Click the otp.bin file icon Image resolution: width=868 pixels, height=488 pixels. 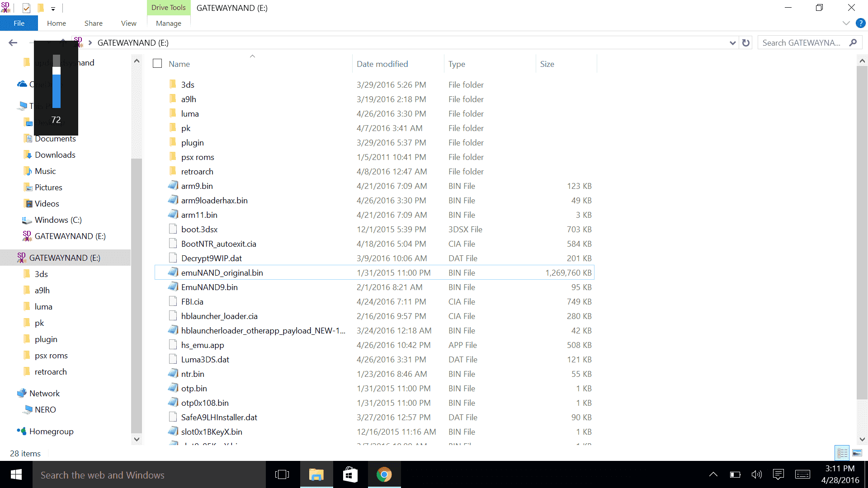coord(173,388)
